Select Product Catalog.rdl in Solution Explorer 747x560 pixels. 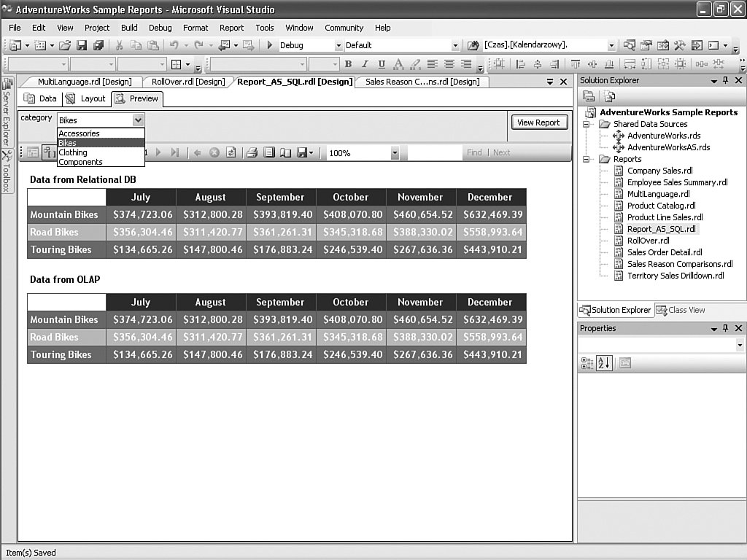[x=661, y=206]
